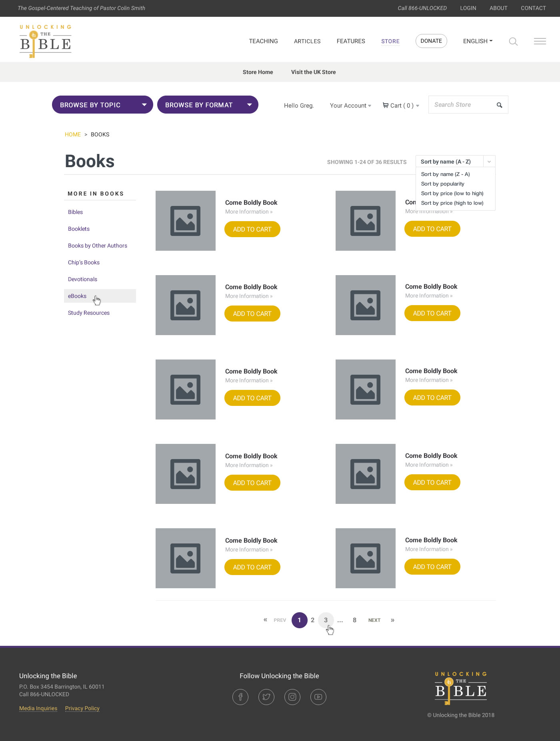Select Sort by price (low to high)
The image size is (560, 741).
[x=452, y=194]
